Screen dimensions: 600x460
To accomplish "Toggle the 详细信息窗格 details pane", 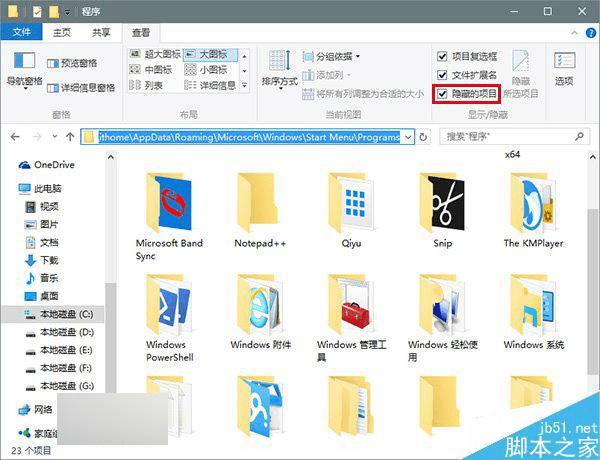I will click(x=81, y=88).
